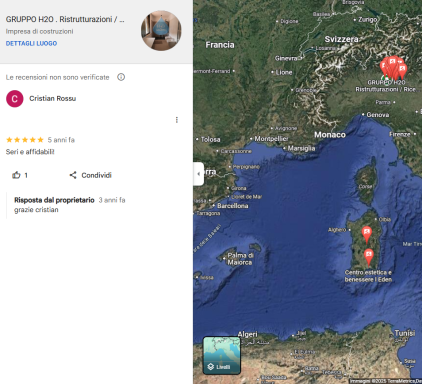422x384 pixels.
Task: Open the review's three-dot options menu
Action: tap(177, 120)
